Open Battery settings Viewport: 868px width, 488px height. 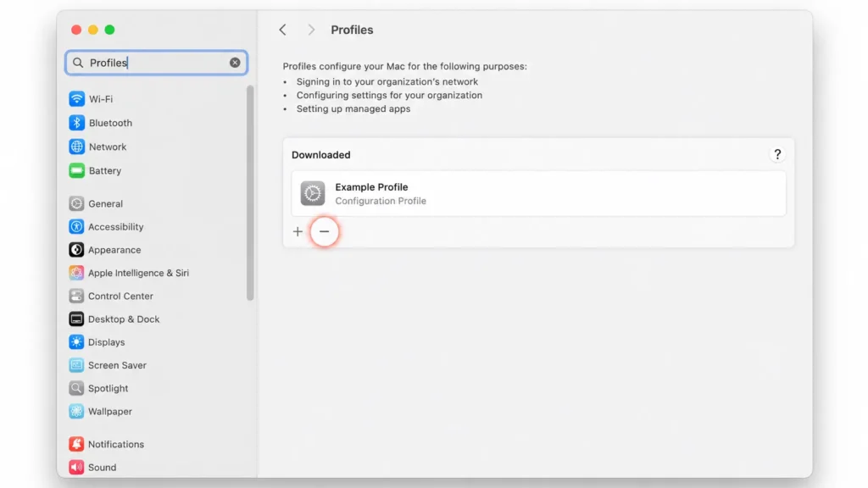95,170
